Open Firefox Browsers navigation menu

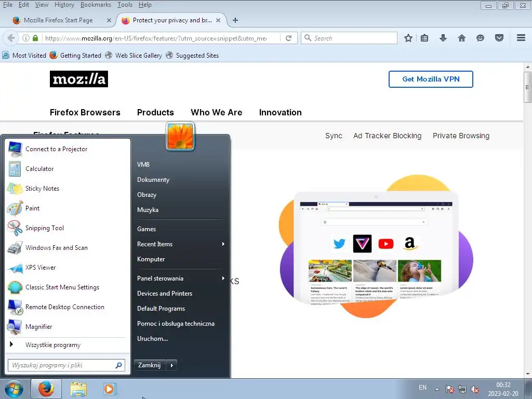[85, 112]
